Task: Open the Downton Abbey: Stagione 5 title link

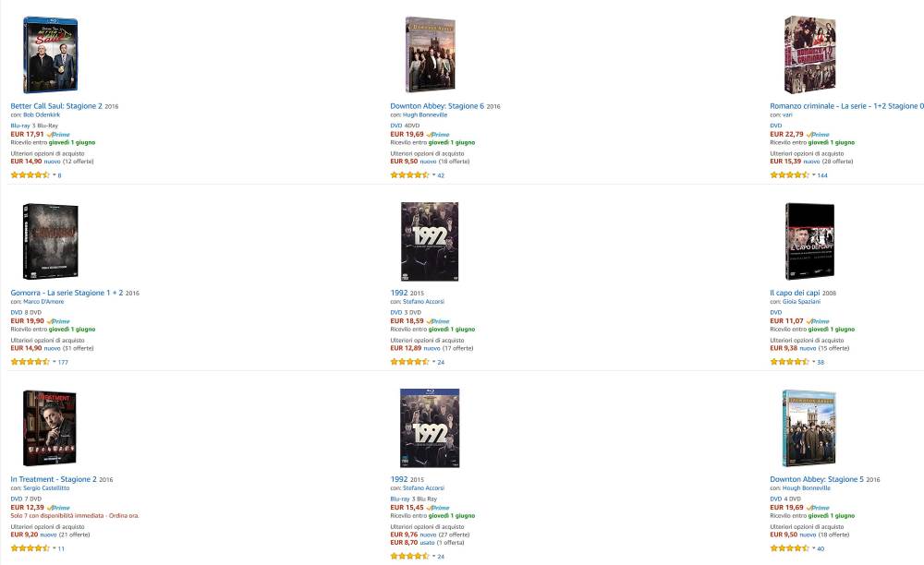Action: click(x=817, y=479)
